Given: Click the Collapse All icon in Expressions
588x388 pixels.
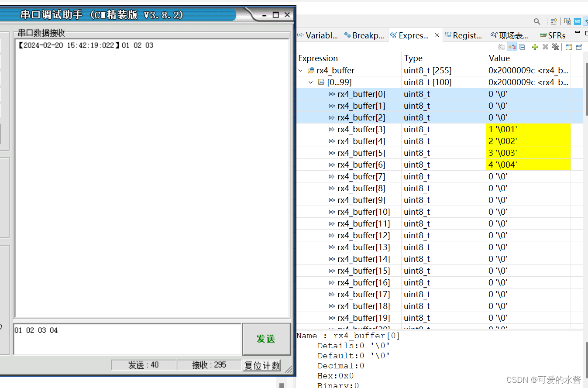Looking at the screenshot, I should pos(522,47).
